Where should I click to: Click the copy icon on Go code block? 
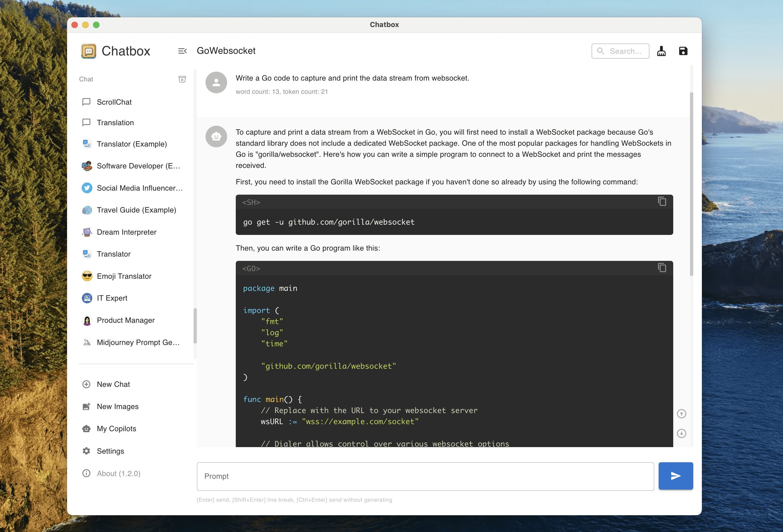click(x=661, y=268)
